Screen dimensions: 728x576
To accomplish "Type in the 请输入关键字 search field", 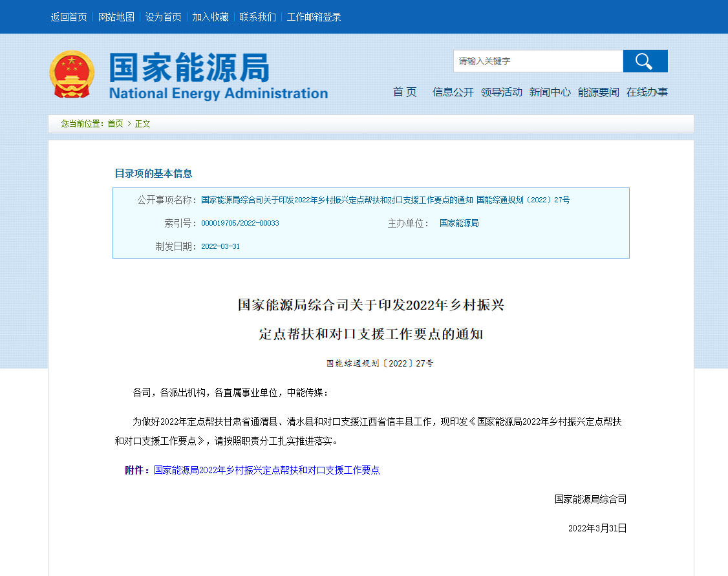I will coord(537,61).
